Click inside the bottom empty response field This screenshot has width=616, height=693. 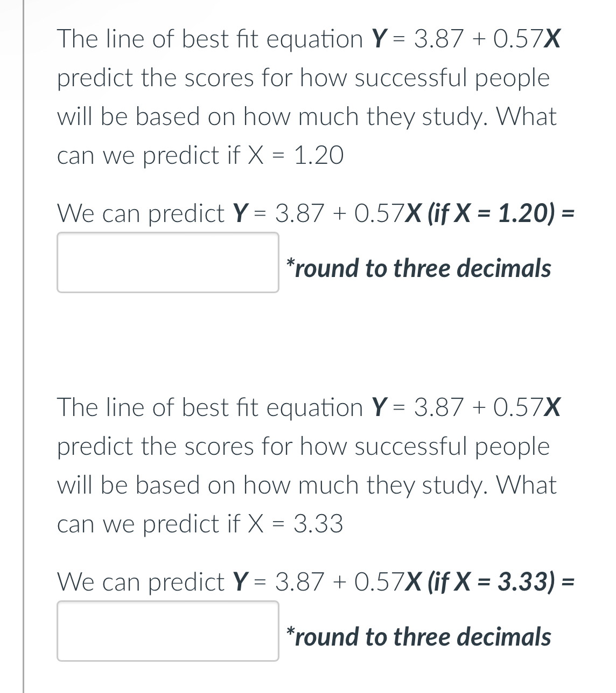[x=167, y=632]
